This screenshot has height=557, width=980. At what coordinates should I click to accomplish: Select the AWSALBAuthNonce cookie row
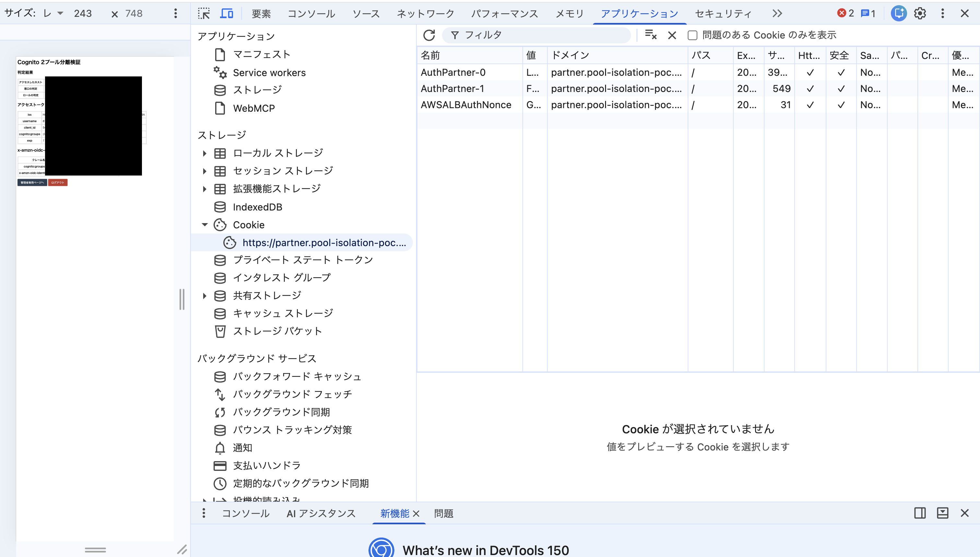698,105
